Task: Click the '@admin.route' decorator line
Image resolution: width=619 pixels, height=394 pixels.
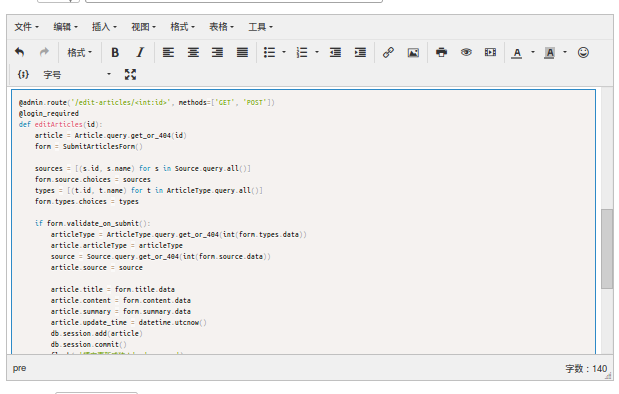Action: coord(146,102)
